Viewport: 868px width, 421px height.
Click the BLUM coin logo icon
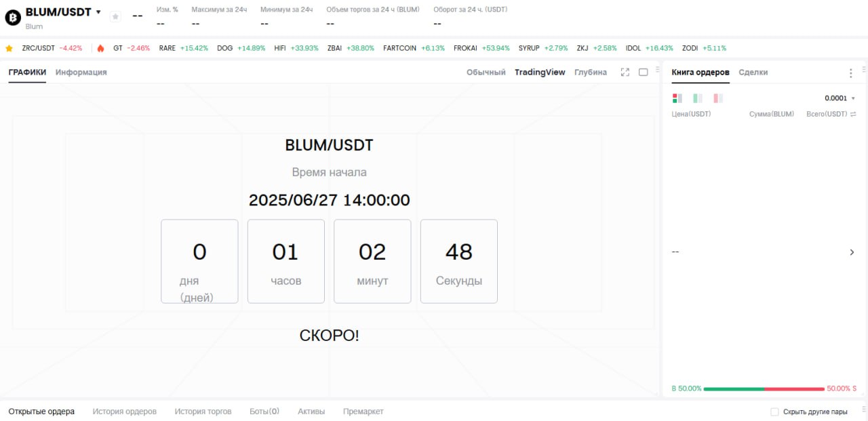[13, 18]
